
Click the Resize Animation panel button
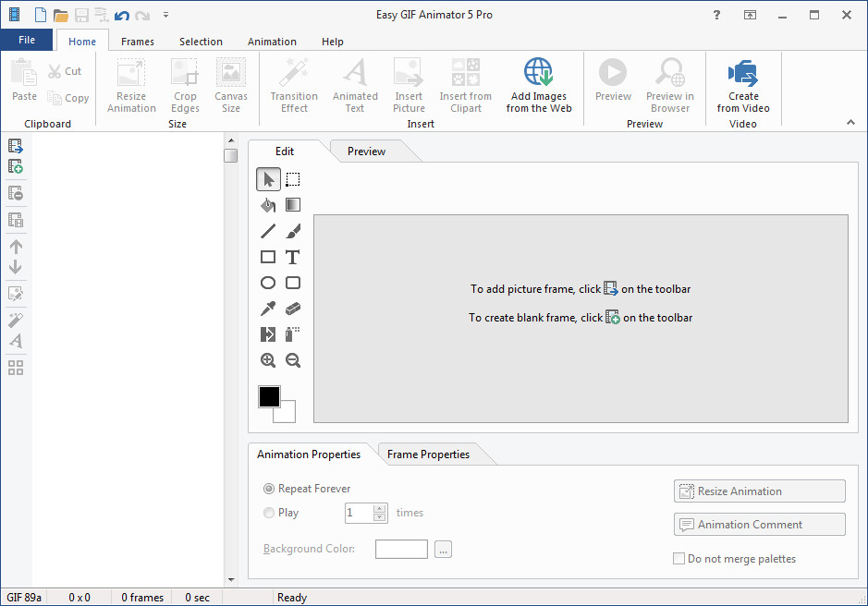coord(759,491)
